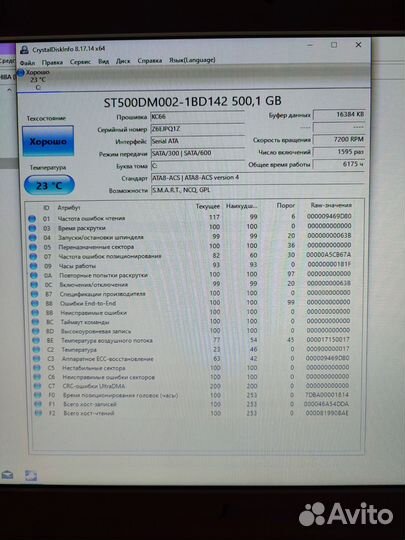Viewport: 405px width, 540px height.
Task: Click the disk title ST500DM002-1BD142 500,1 GB
Action: pyautogui.click(x=193, y=101)
